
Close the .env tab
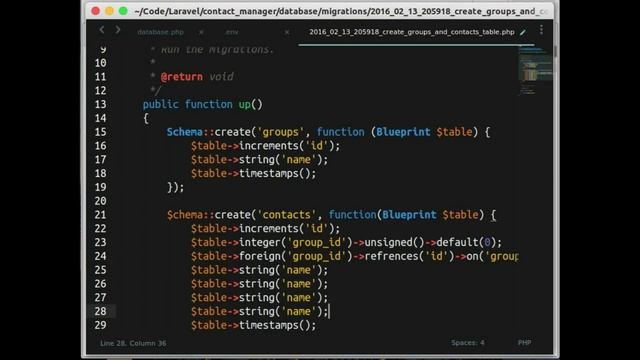tap(287, 32)
